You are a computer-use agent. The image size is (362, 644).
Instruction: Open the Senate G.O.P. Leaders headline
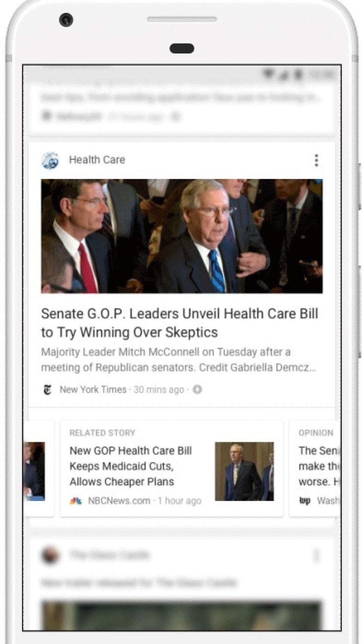tap(179, 323)
